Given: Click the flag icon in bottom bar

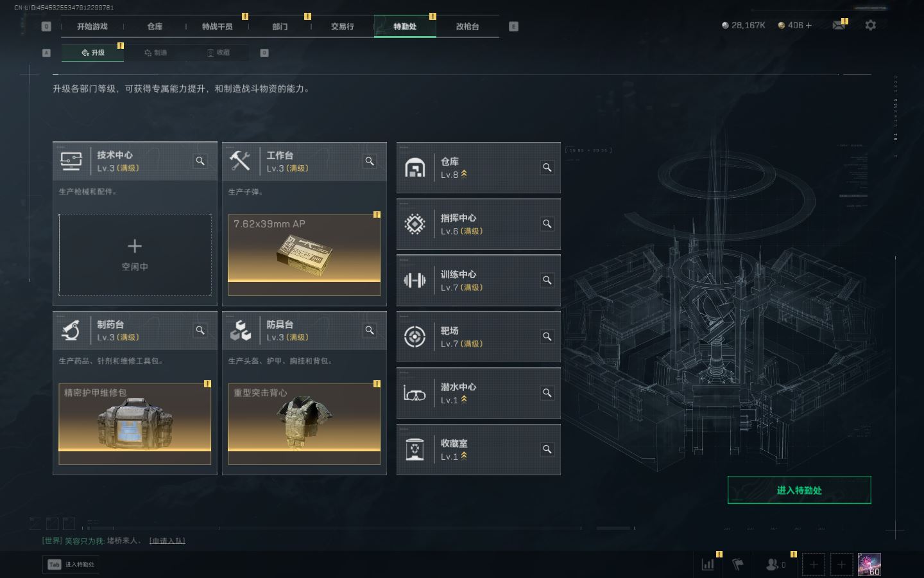Looking at the screenshot, I should click(739, 565).
